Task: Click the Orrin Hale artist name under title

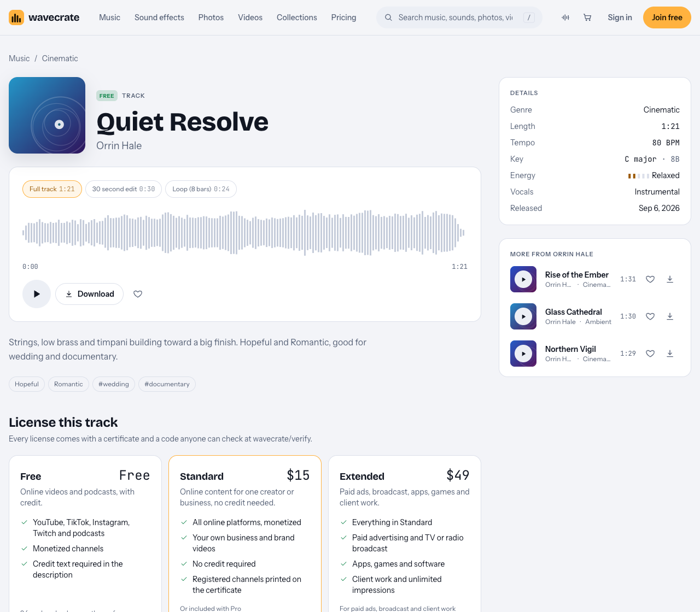Action: [x=119, y=146]
